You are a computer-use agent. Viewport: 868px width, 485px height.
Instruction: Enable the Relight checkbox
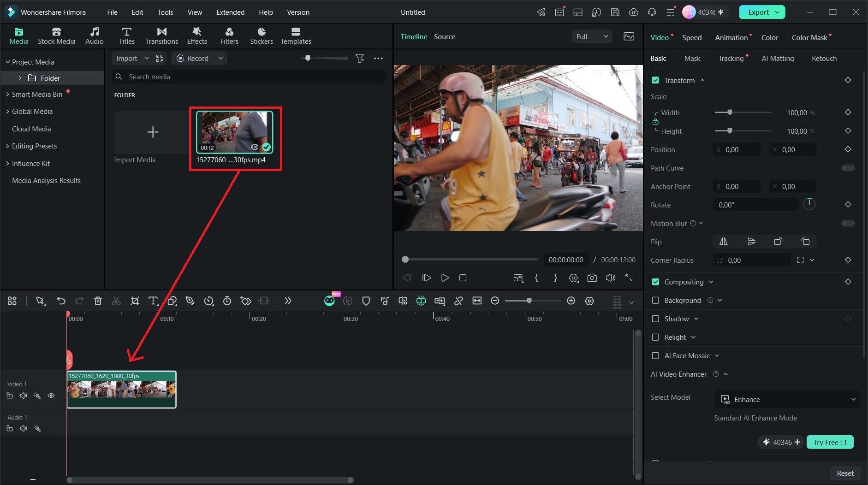click(655, 337)
